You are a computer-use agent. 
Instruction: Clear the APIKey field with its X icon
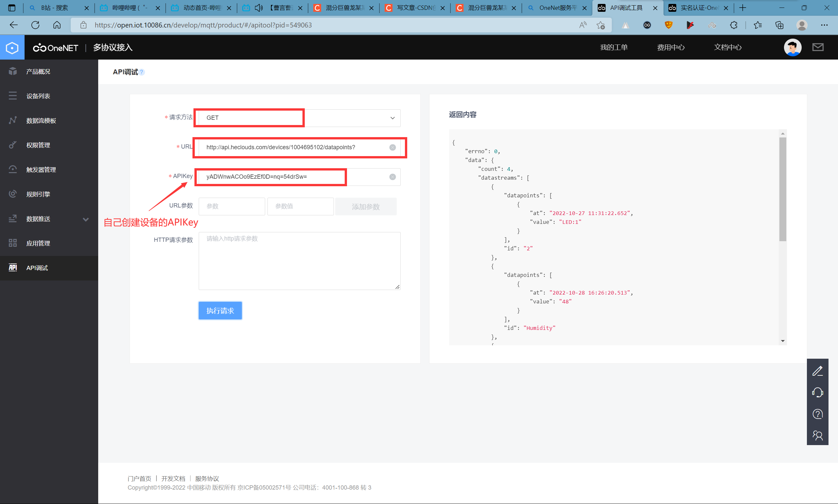[392, 177]
